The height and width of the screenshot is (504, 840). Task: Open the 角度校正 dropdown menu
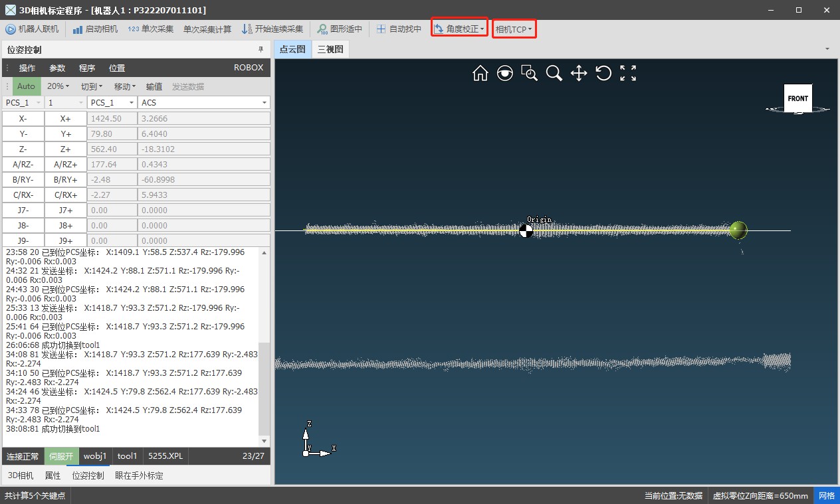459,29
